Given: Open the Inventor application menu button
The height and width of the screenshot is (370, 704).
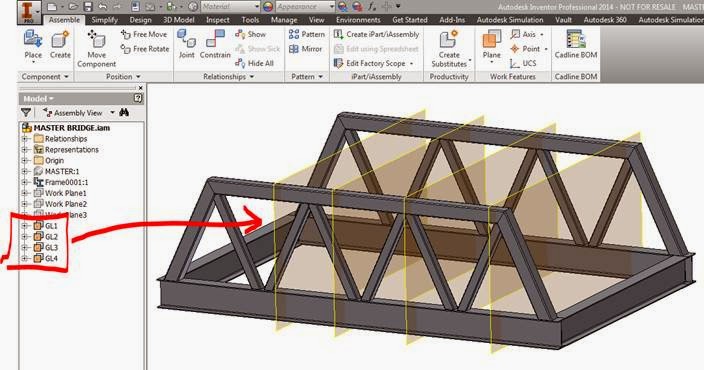Looking at the screenshot, I should 29,12.
